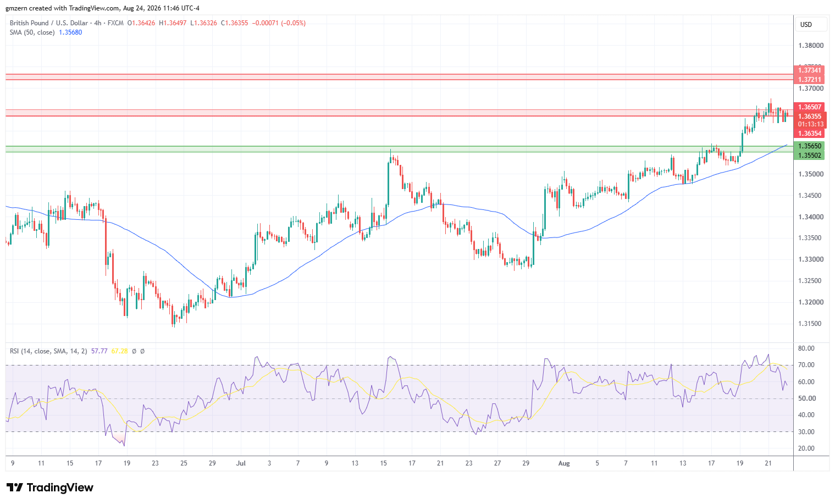Click the TradingView logo at bottom left

(x=50, y=488)
